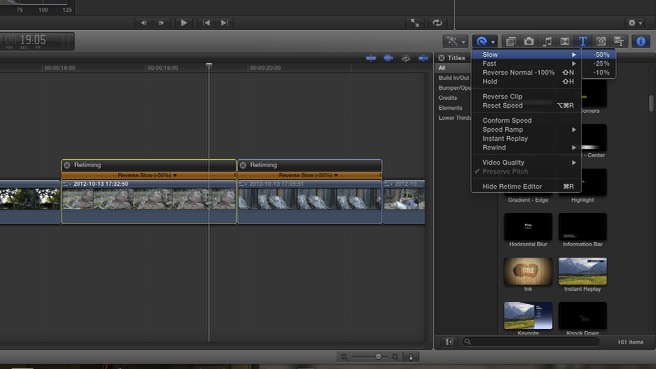Select the Horizontal Blur title thumbnail
The height and width of the screenshot is (369, 656).
tap(528, 226)
